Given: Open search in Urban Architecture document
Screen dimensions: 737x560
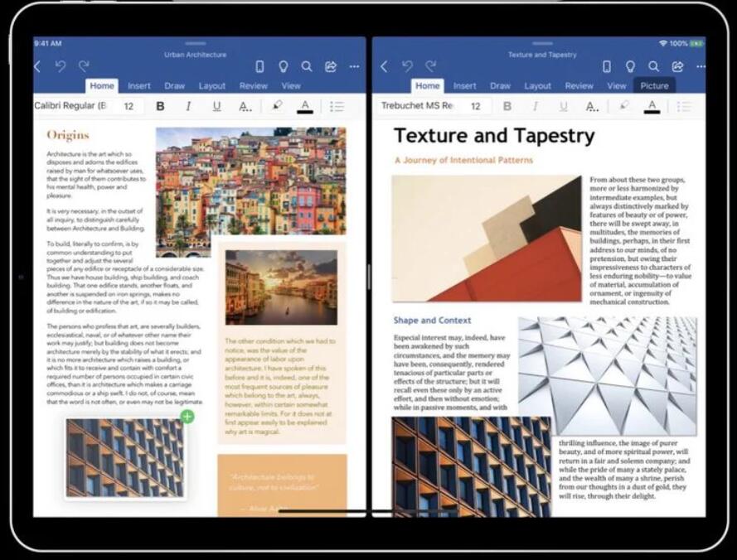Looking at the screenshot, I should [307, 66].
